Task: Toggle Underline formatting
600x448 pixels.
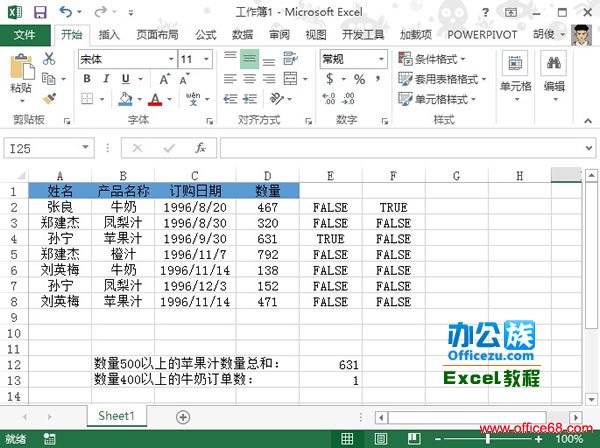Action: (126, 79)
